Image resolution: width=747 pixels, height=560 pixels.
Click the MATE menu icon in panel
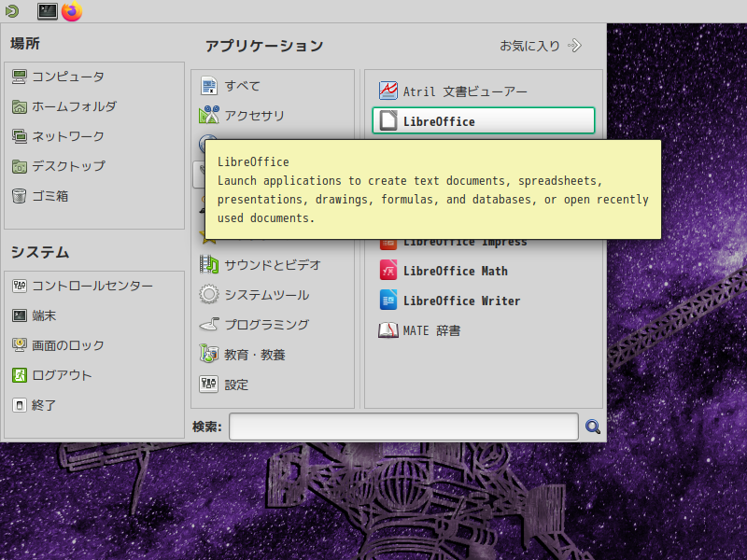(12, 11)
